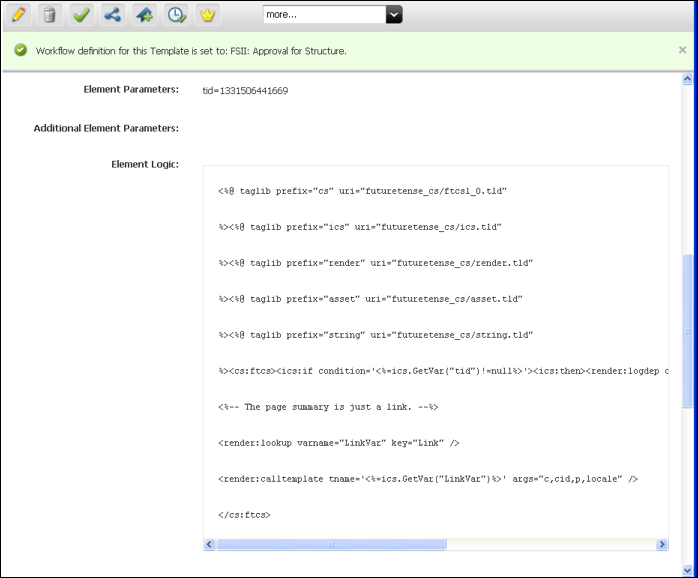Click the taglib prefix="cs" code line
The height and width of the screenshot is (578, 698).
pyautogui.click(x=362, y=191)
